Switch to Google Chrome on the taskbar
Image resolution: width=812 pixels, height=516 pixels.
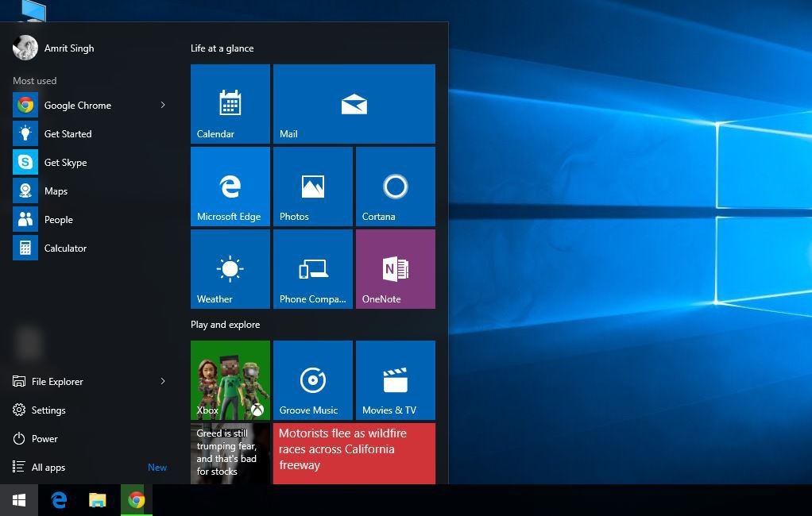pyautogui.click(x=137, y=500)
